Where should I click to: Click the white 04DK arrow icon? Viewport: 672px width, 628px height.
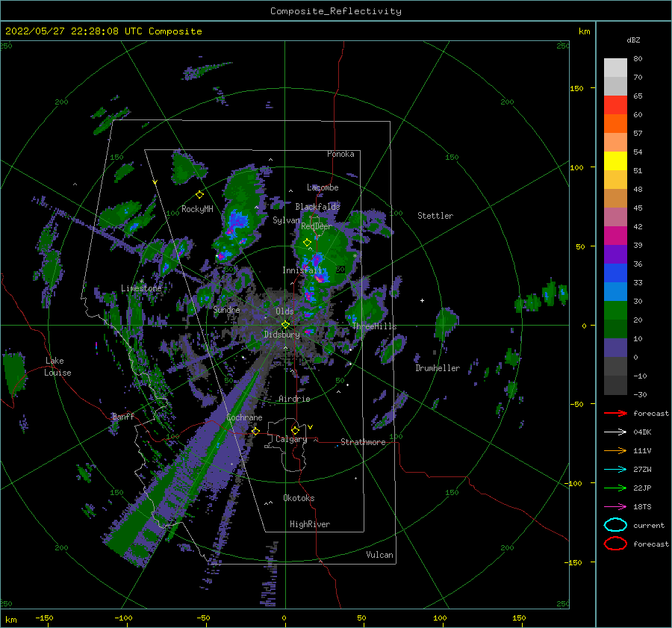tap(615, 432)
